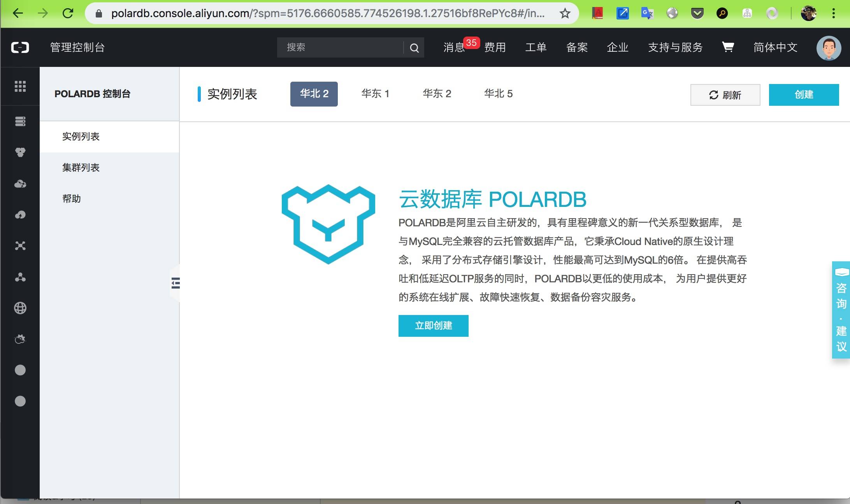This screenshot has width=850, height=504.
Task: Click the sitemap tree extension icon
Action: pos(747,14)
